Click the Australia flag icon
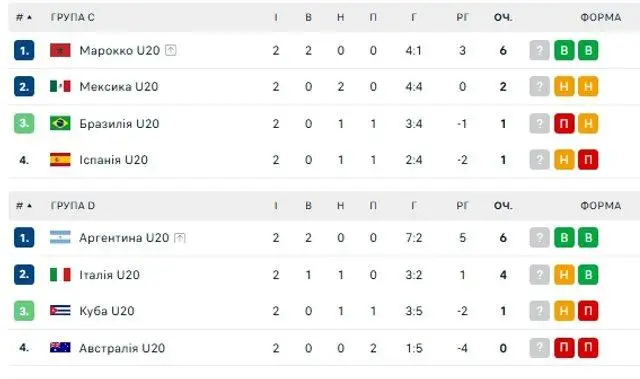Screen dimensions: 640x379 [x=60, y=348]
